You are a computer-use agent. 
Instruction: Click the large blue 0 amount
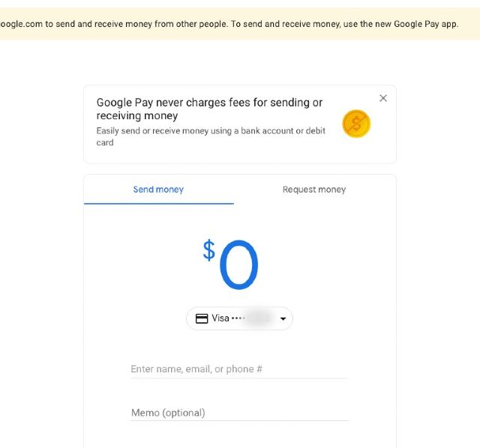pos(238,266)
